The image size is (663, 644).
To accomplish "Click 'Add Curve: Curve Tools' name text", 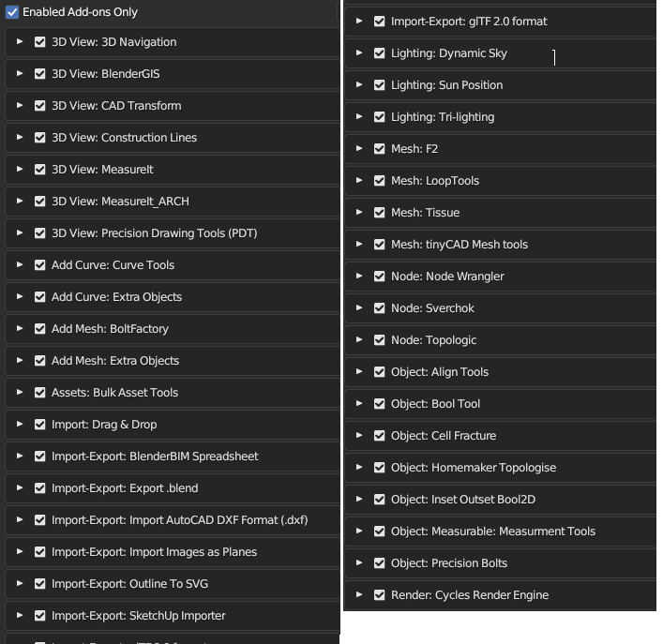I will point(113,265).
